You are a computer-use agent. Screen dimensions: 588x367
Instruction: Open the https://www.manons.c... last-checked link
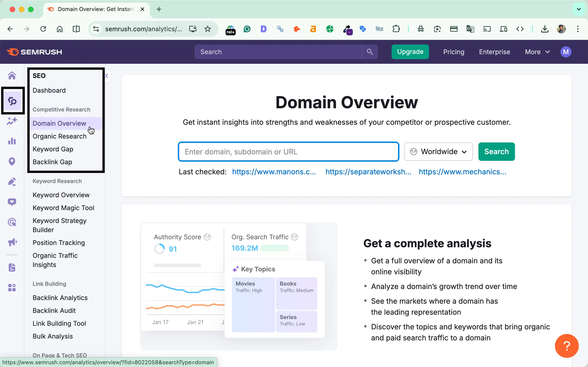point(274,172)
